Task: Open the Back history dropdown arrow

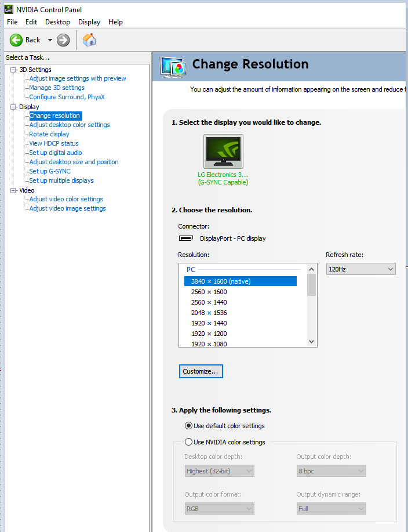Action: [x=50, y=40]
